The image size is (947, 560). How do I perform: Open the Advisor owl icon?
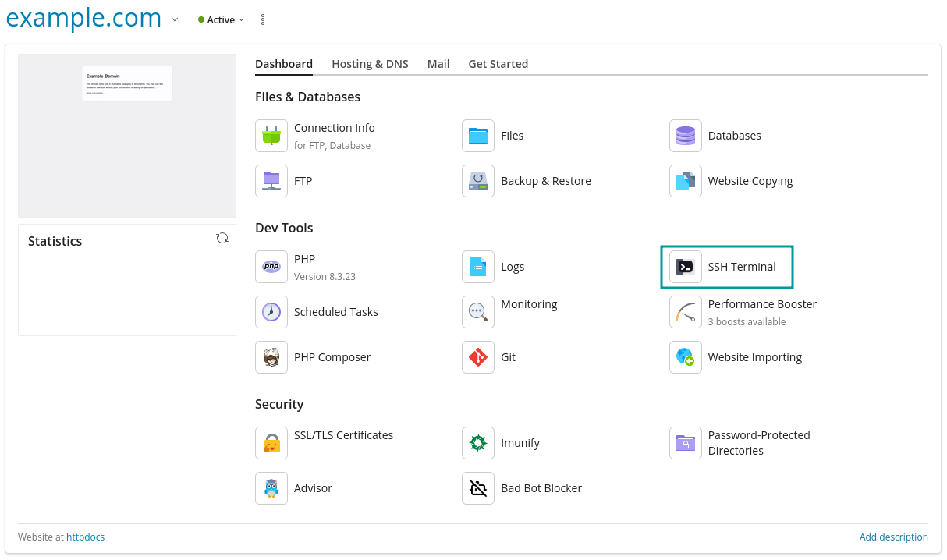(x=271, y=488)
